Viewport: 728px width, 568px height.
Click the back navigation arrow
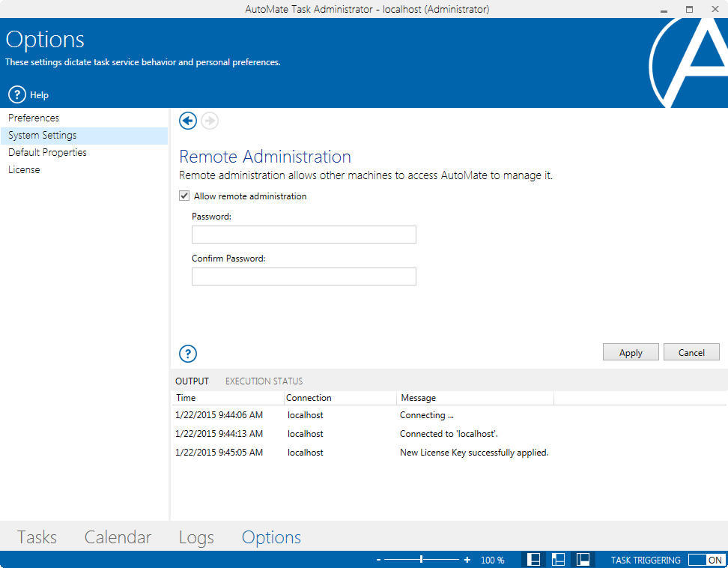point(188,121)
